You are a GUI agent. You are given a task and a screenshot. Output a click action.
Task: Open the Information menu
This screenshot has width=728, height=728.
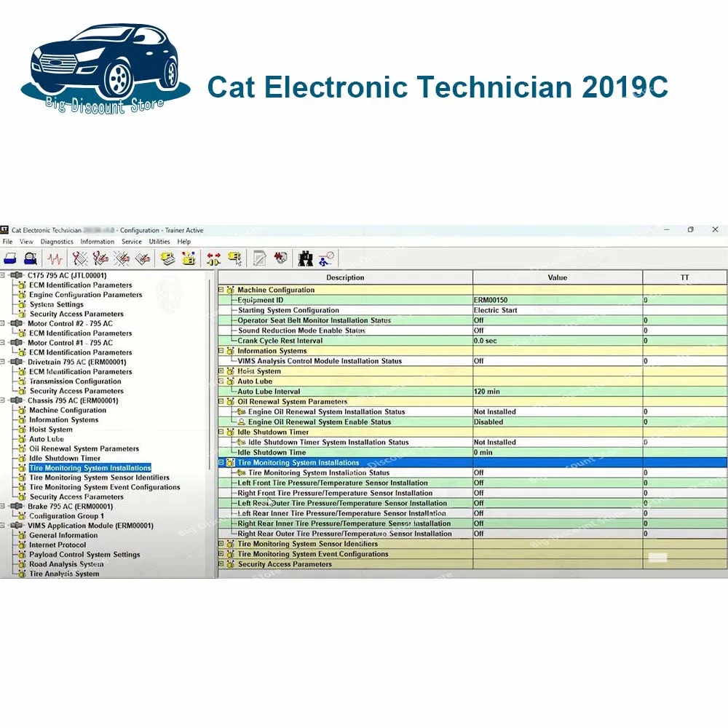(97, 242)
